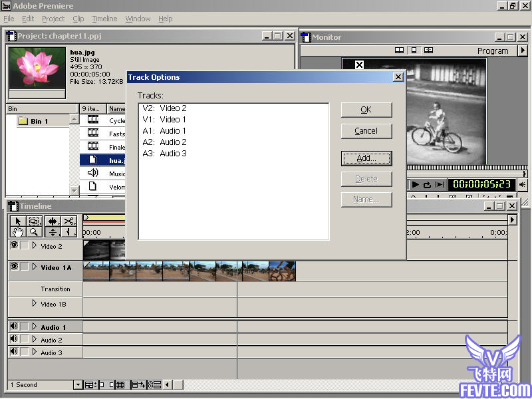The image size is (532, 399).
Task: Toggle Shift Tracks options icon
Action: [138, 385]
